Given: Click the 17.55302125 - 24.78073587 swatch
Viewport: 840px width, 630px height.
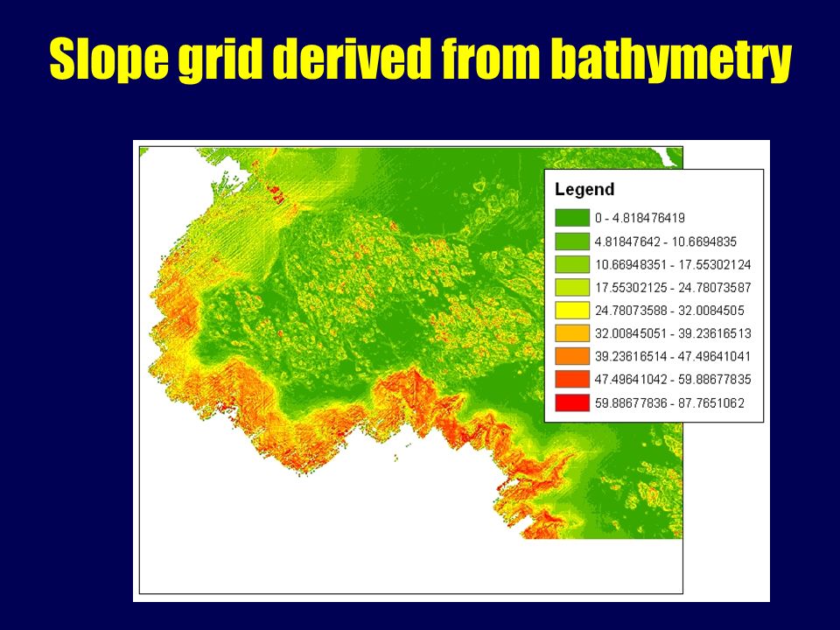Looking at the screenshot, I should pos(572,288).
